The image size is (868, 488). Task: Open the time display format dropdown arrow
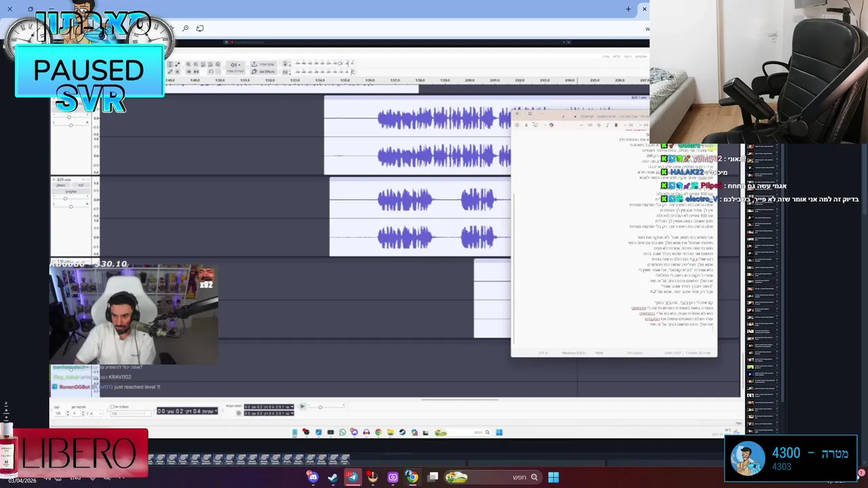point(216,411)
